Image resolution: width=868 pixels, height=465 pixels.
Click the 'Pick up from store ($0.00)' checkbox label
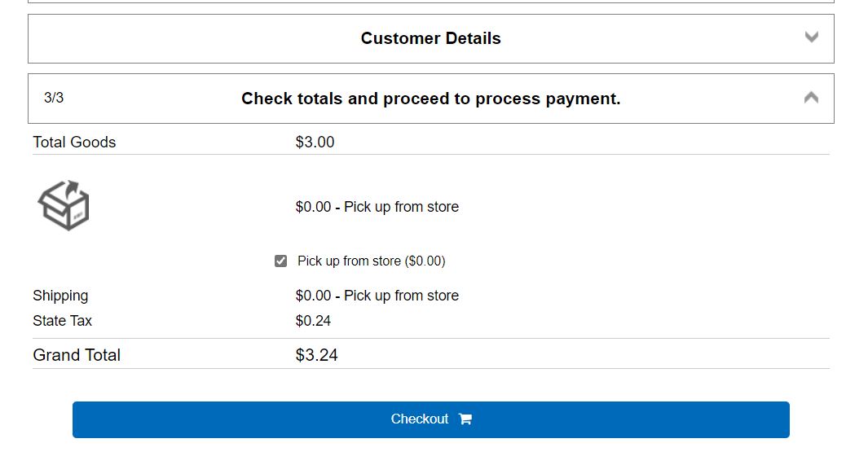(372, 261)
